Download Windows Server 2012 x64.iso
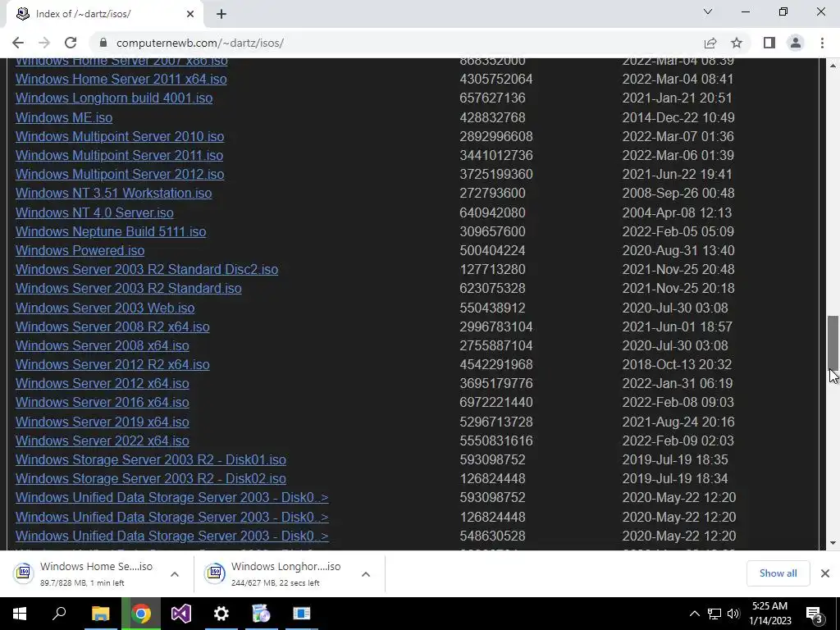Screen dimensions: 840x630 (x=103, y=384)
